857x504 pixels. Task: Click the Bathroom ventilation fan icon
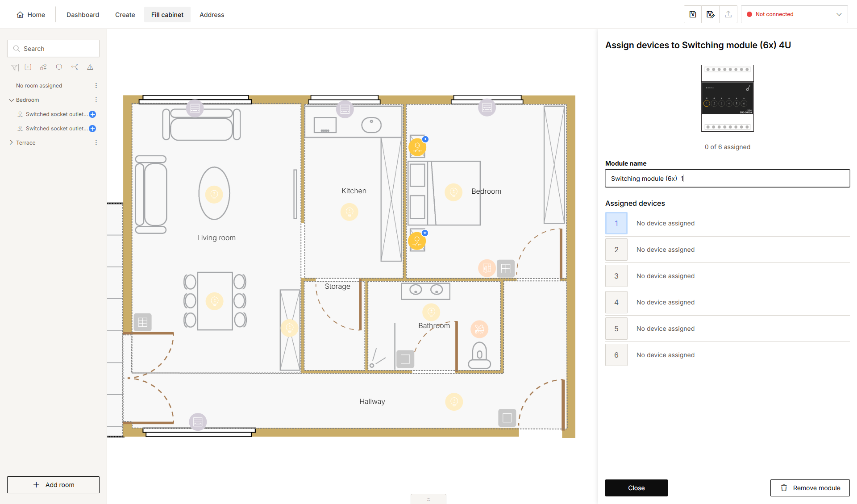click(x=479, y=329)
